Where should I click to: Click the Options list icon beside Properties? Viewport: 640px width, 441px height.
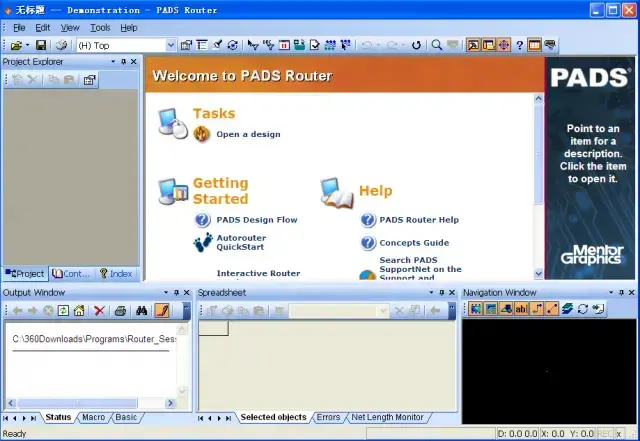(x=202, y=45)
